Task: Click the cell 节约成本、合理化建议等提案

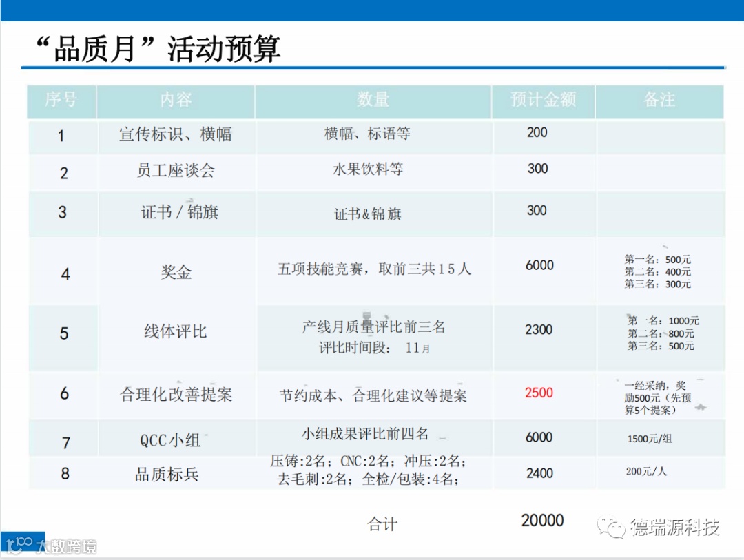Action: point(373,395)
